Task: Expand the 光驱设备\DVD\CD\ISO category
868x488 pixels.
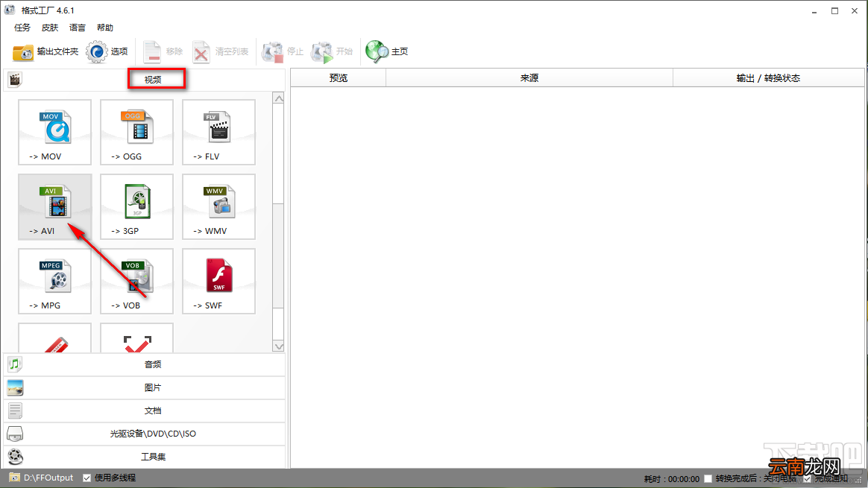Action: (x=145, y=434)
